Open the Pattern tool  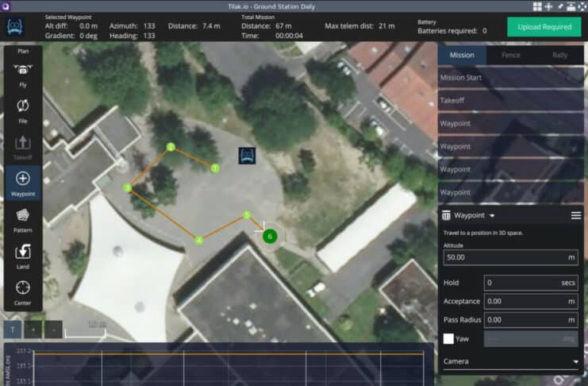click(22, 221)
